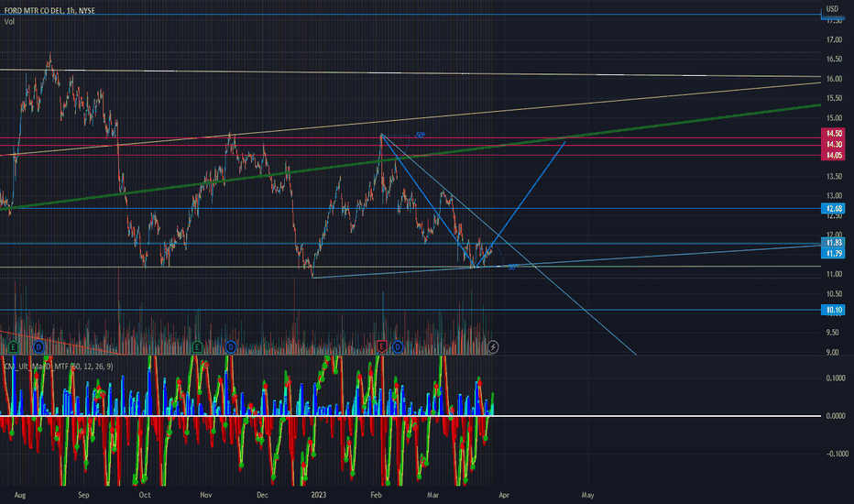Select the Vol indicator label
The image size is (854, 504).
coord(9,22)
